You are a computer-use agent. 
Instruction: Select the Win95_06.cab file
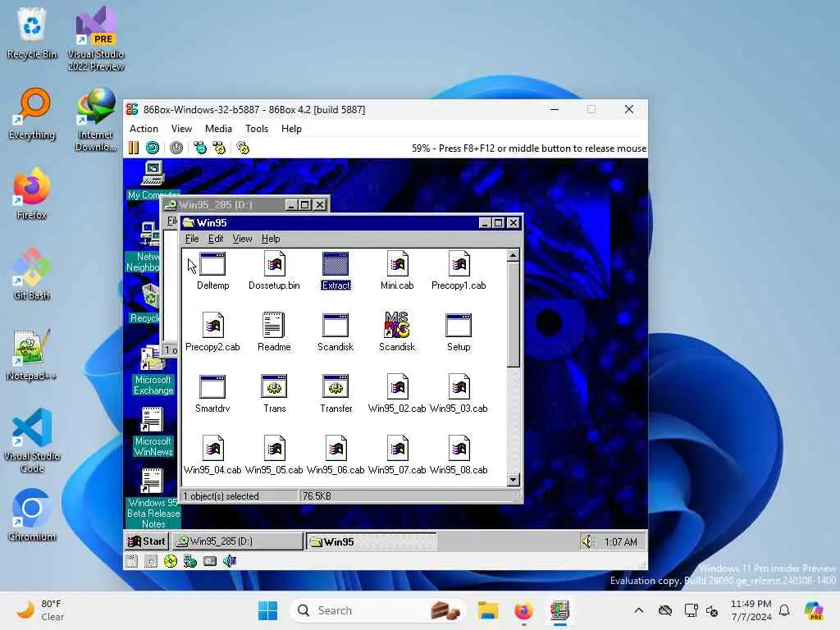point(336,455)
